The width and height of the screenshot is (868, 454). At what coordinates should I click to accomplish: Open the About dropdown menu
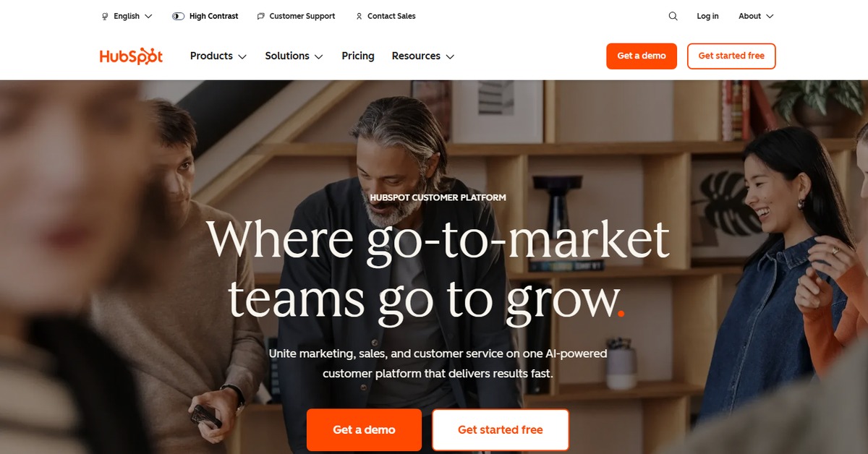[756, 16]
